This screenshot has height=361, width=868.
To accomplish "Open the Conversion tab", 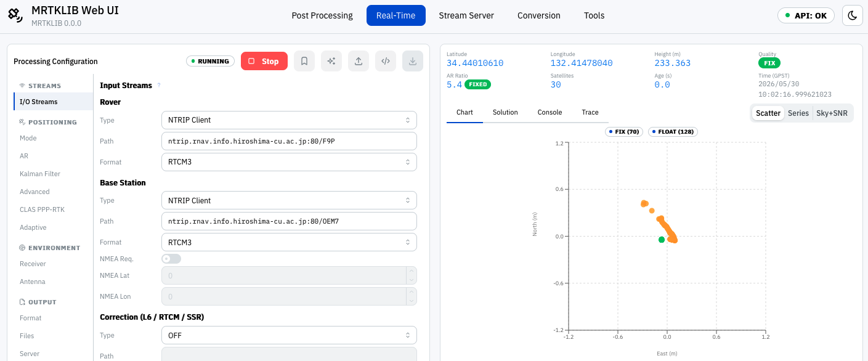I will (x=539, y=15).
